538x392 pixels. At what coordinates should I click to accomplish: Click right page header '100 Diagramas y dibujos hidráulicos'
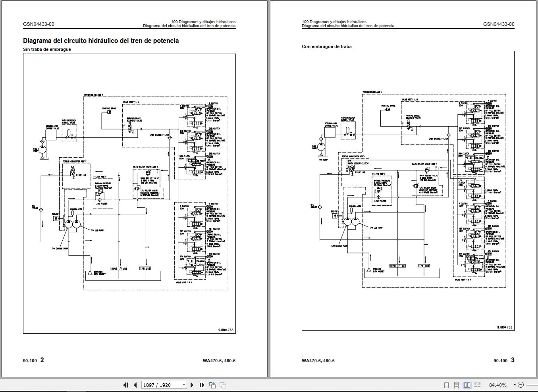[334, 21]
